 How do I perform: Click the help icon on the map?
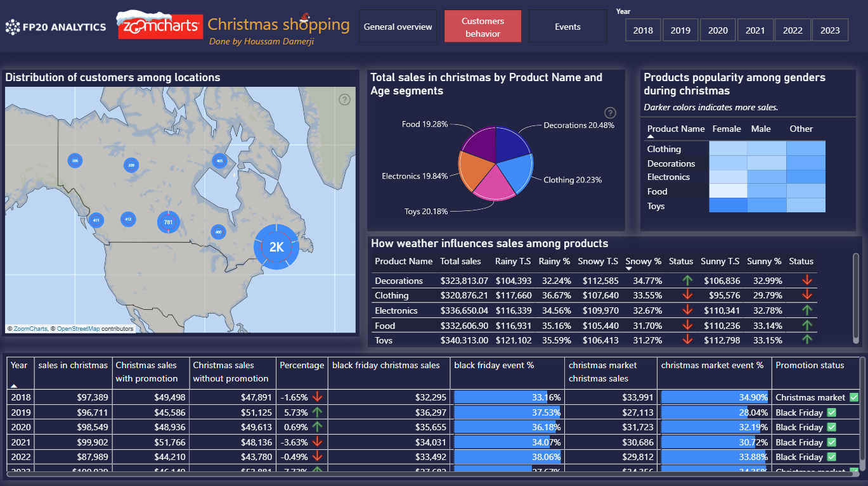tap(345, 99)
